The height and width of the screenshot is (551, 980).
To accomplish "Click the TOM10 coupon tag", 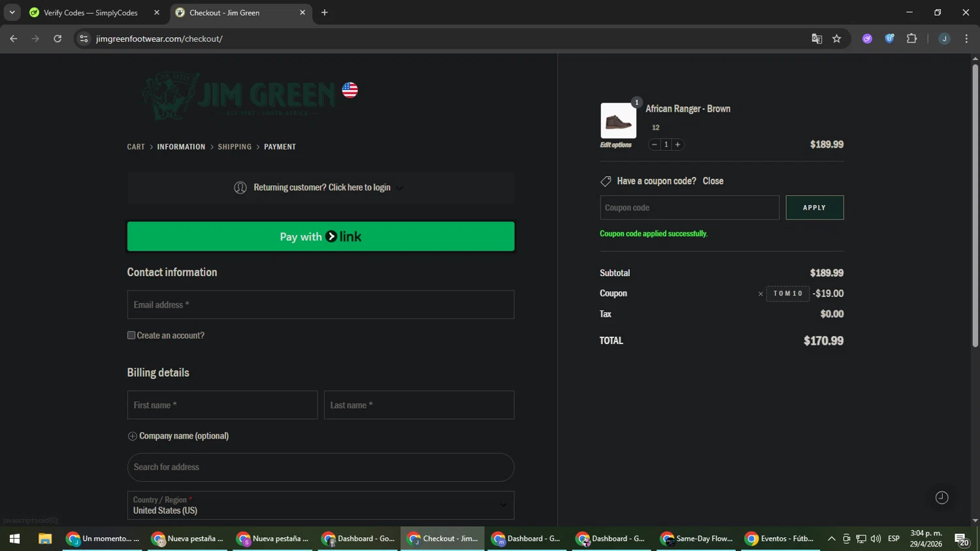I will point(788,294).
